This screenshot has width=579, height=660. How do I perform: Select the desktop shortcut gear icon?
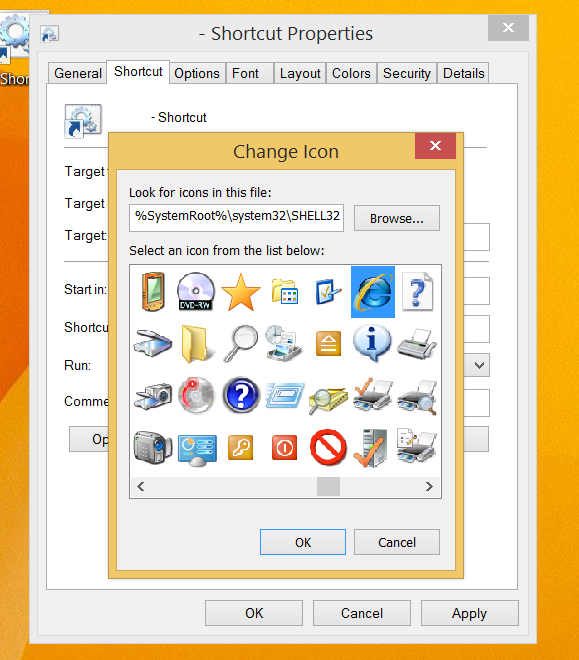coord(15,39)
